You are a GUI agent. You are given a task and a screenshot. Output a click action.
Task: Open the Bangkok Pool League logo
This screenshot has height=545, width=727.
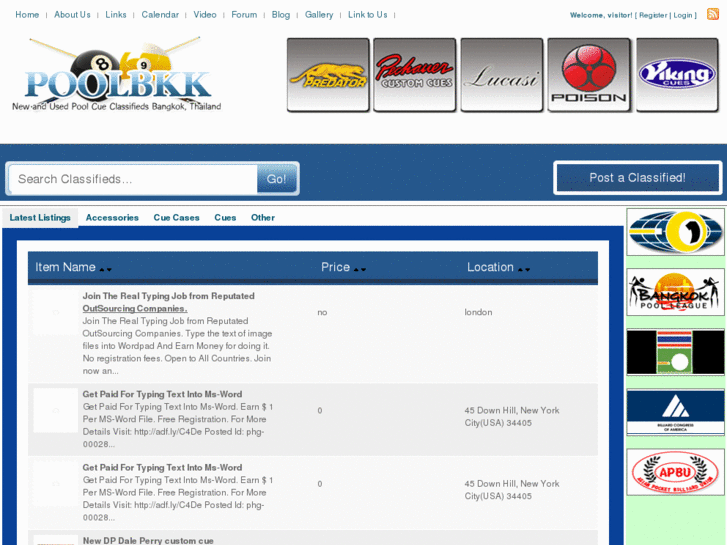[x=675, y=292]
